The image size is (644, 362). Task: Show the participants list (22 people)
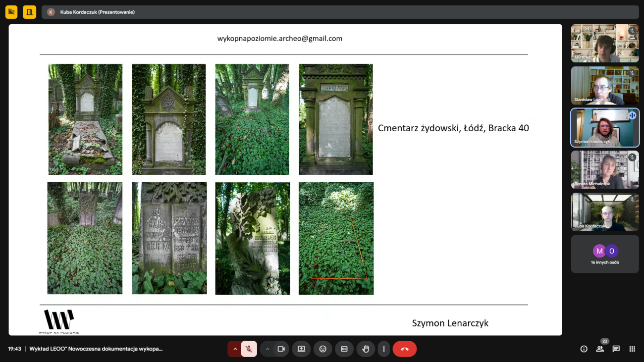(x=600, y=349)
